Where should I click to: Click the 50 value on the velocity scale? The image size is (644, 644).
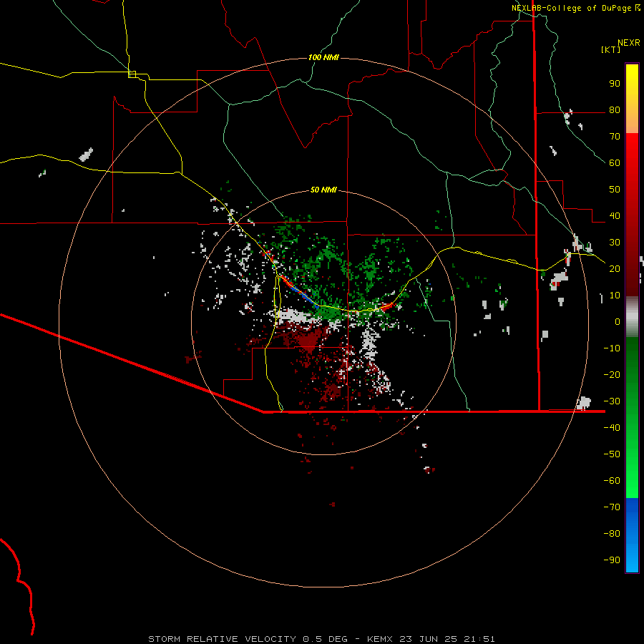point(615,190)
